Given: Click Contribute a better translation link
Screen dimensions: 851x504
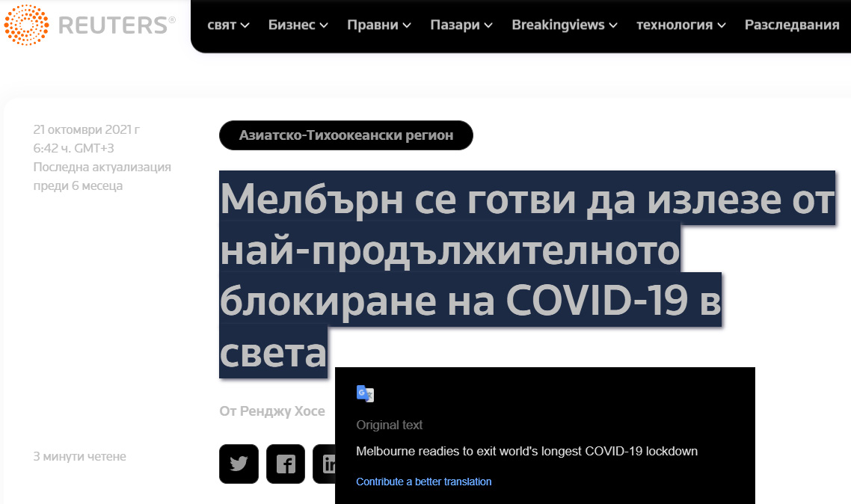Looking at the screenshot, I should (423, 482).
